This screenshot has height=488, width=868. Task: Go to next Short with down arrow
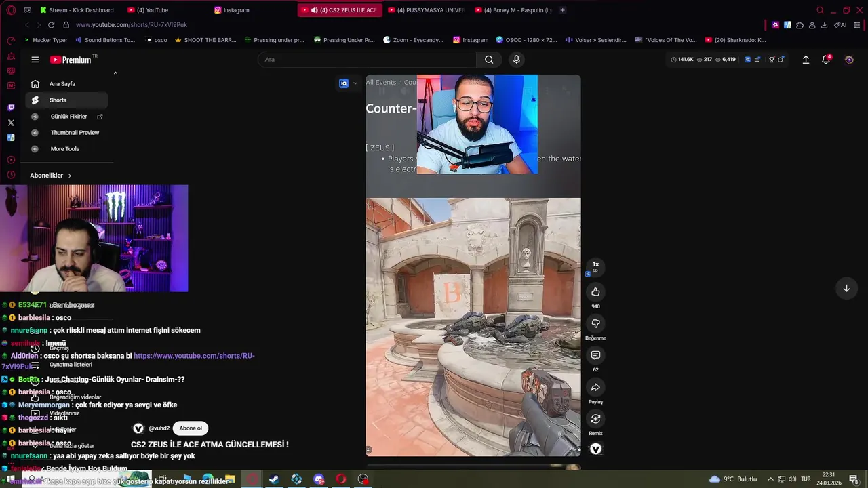point(846,289)
